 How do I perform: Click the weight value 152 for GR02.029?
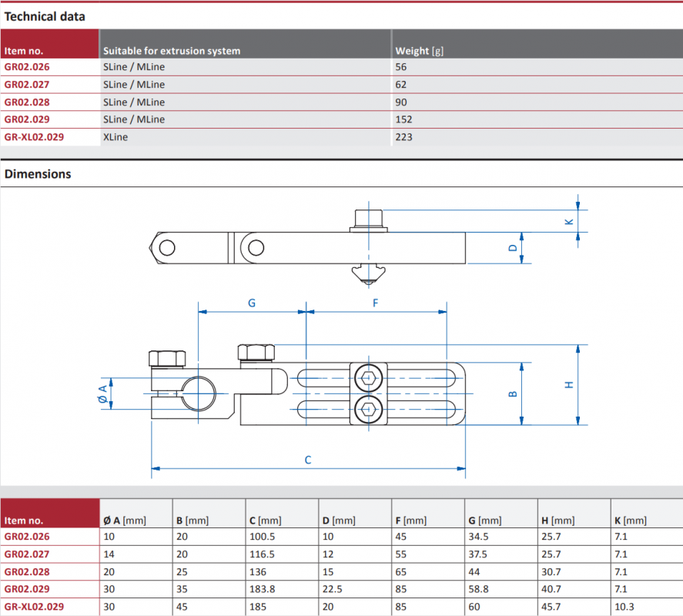point(403,119)
